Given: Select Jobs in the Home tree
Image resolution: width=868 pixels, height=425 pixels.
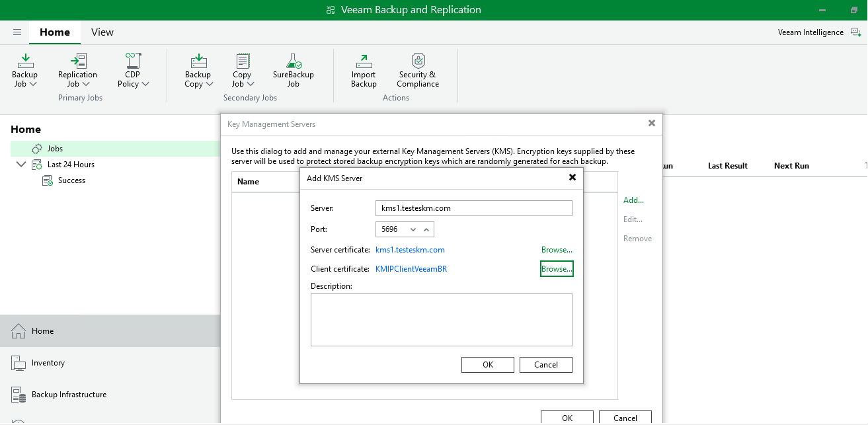Looking at the screenshot, I should point(115,149).
